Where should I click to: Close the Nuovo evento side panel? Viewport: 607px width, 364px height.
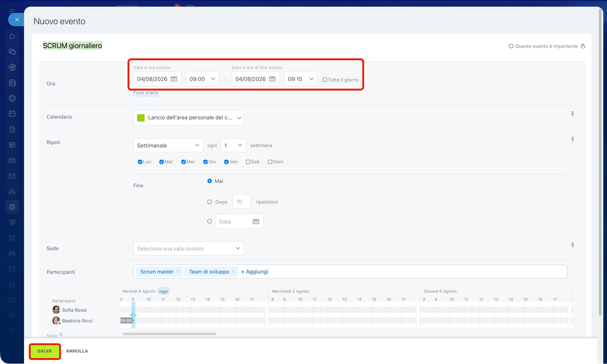17,20
